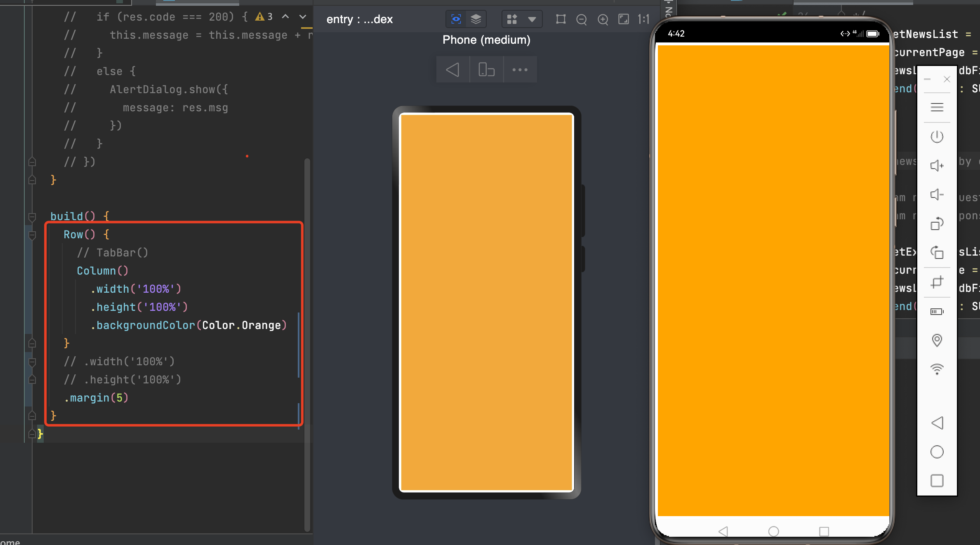The height and width of the screenshot is (545, 980).
Task: Open emulator Wi-Fi settings
Action: click(x=937, y=369)
